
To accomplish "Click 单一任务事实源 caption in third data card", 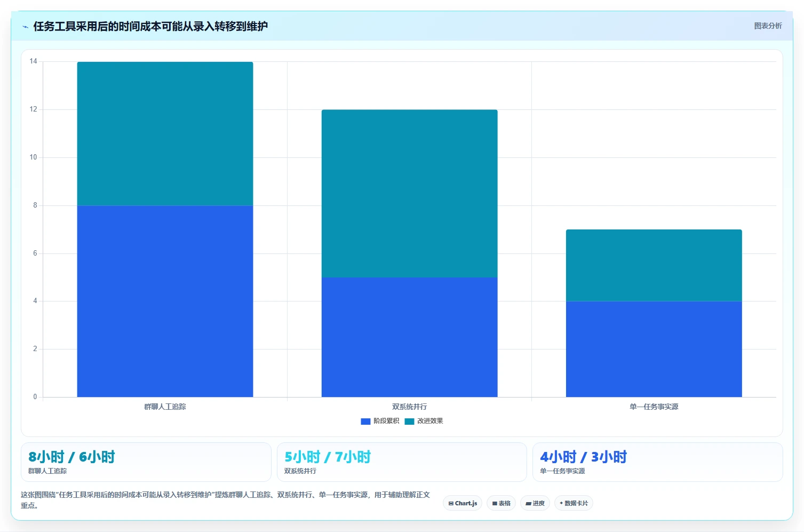I will tap(562, 471).
